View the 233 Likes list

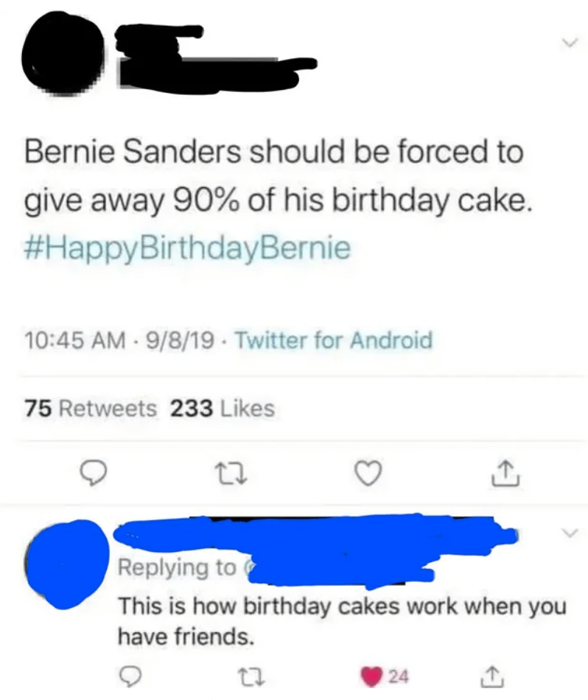pos(223,407)
